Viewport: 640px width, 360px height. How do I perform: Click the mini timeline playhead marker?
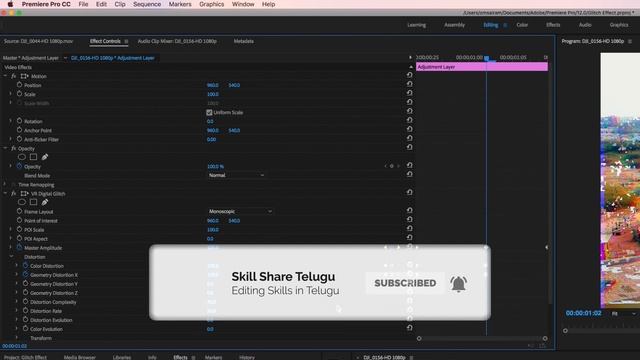[487, 58]
